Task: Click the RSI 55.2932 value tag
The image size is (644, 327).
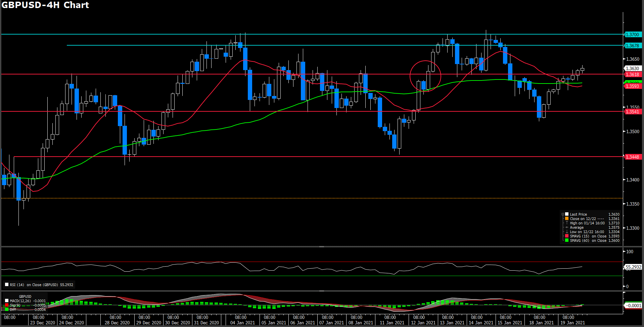Action: point(633,267)
